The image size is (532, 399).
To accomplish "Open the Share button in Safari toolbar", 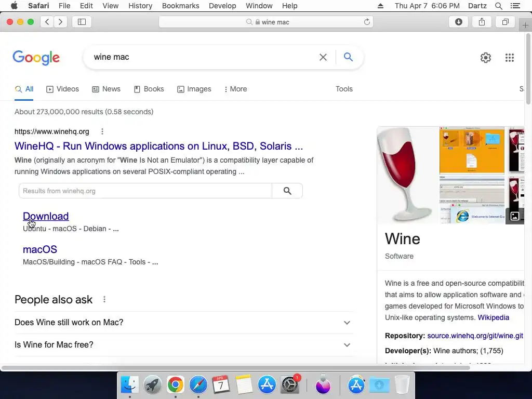I will coord(482,22).
